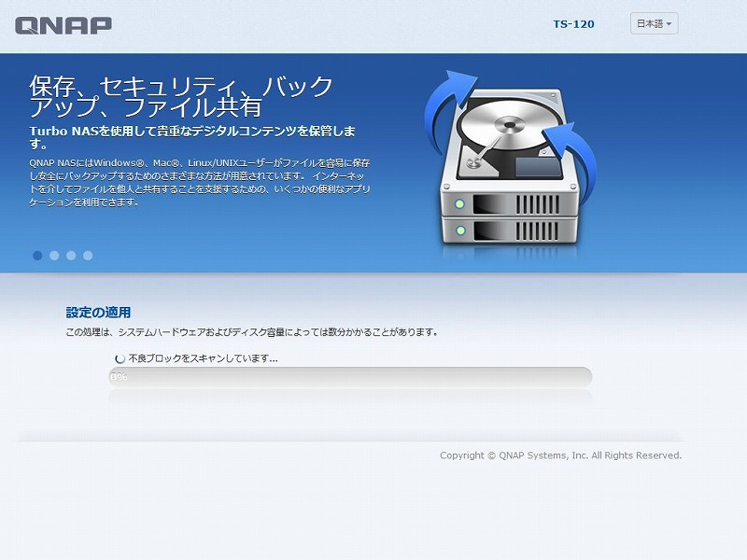Select the fourth carousel slide dot
Image resolution: width=747 pixels, height=560 pixels.
[88, 256]
